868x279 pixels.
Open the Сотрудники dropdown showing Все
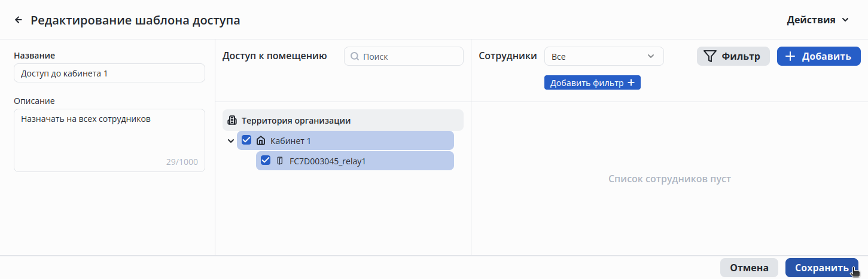[x=604, y=57]
